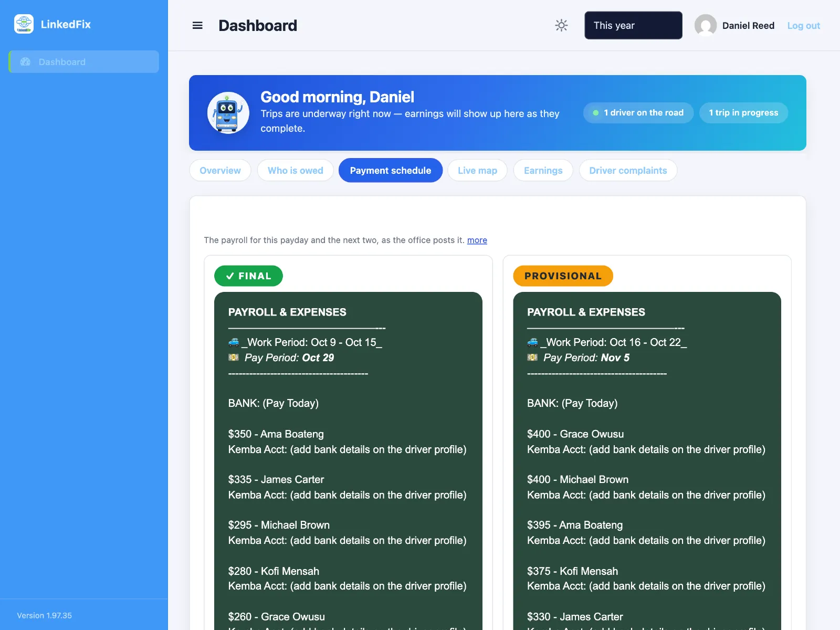Screen dimensions: 840x630
Task: Click the Log out link
Action: click(803, 26)
